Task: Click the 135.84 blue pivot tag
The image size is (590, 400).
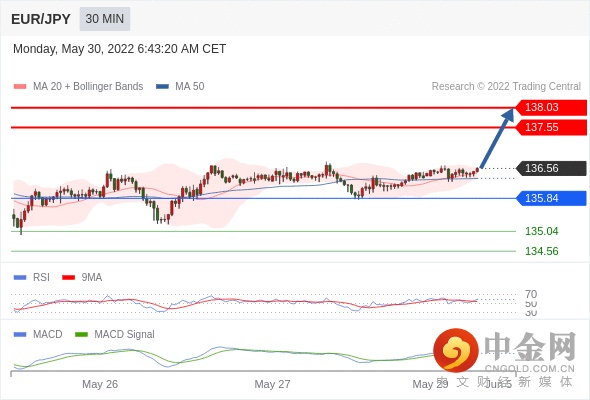Action: click(x=551, y=198)
